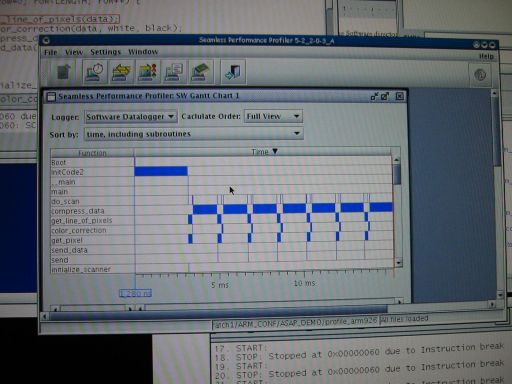Click the Gantt chart vertical scrollbar thumb

coord(397,174)
